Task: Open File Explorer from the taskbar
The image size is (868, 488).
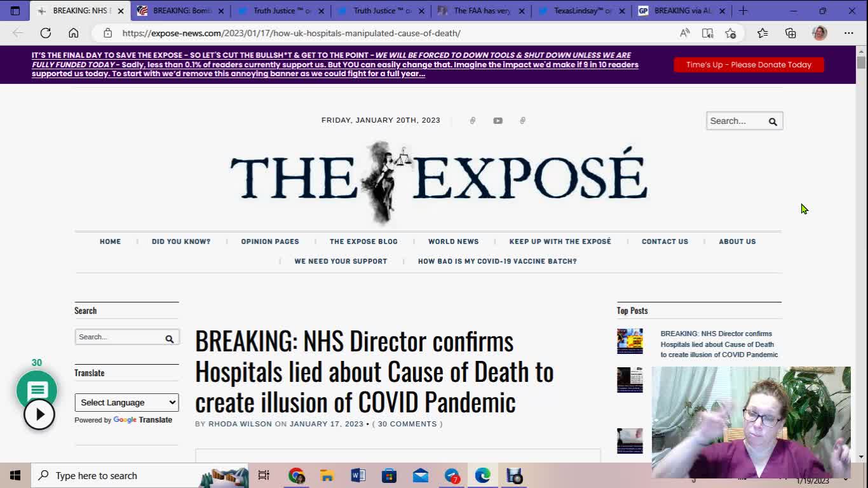Action: [x=327, y=475]
